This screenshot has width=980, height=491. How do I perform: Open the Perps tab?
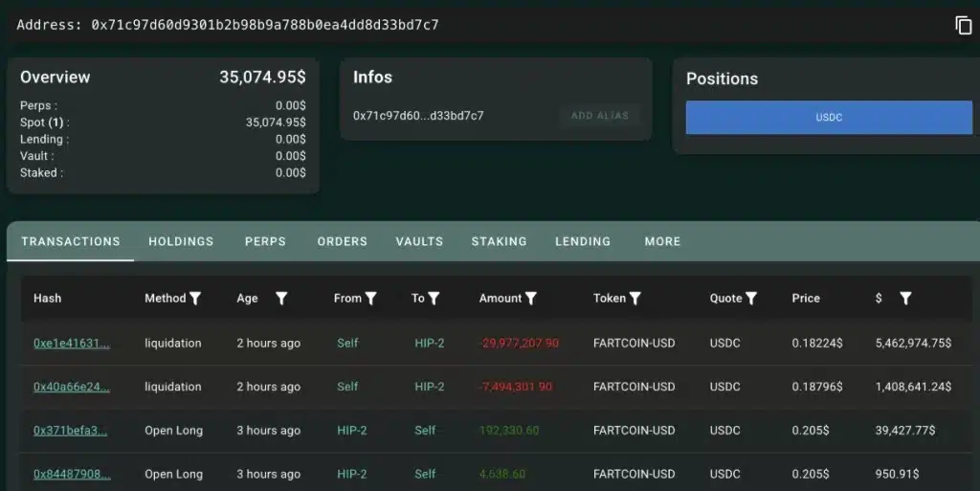tap(266, 242)
